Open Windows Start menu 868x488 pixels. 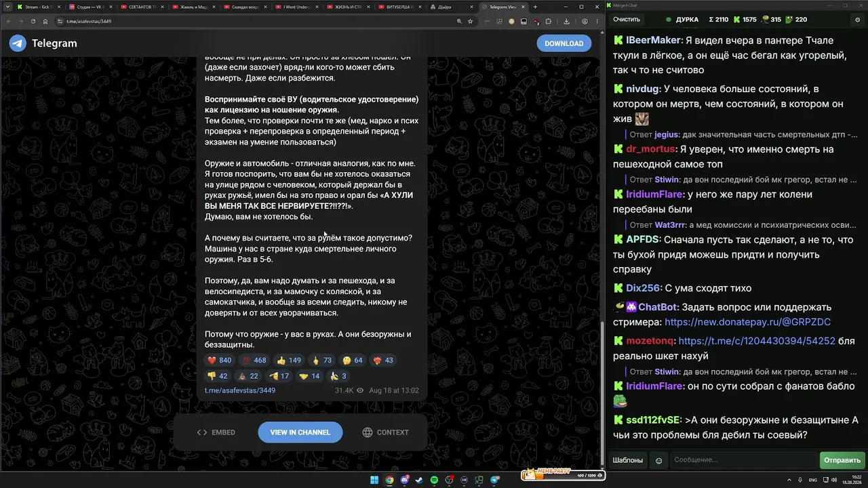[374, 480]
